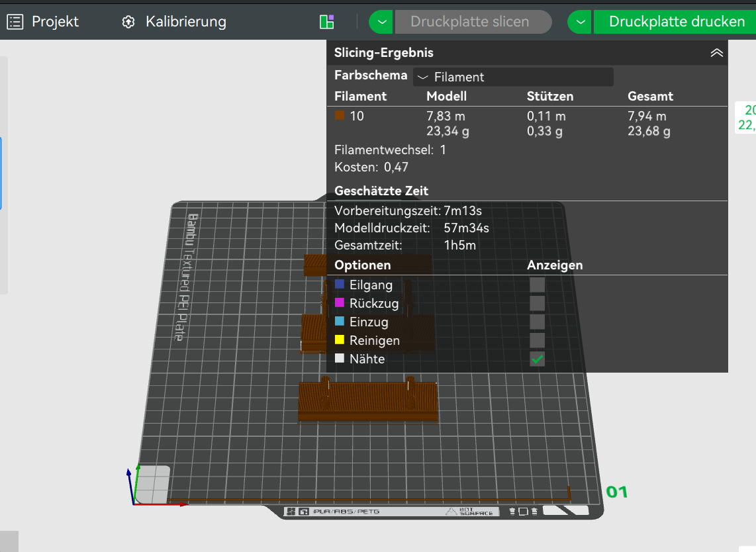Image resolution: width=756 pixels, height=552 pixels.
Task: Click the brown filament 10 color swatch
Action: pyautogui.click(x=340, y=116)
